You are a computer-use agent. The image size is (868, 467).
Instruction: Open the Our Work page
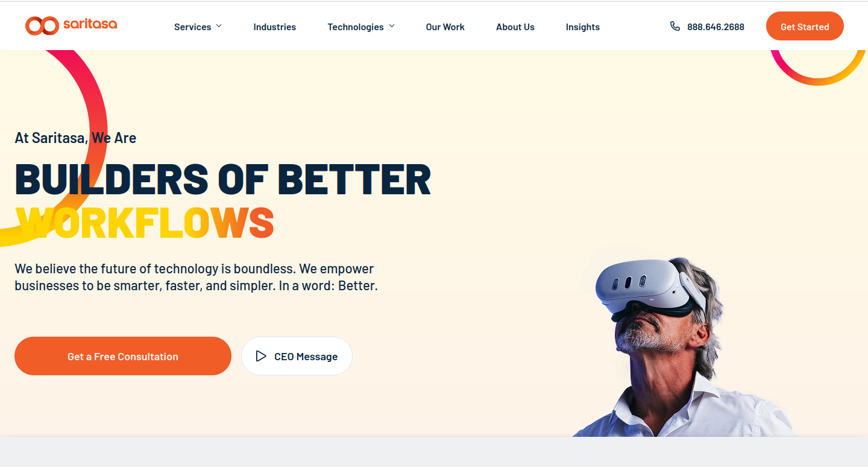click(x=445, y=27)
